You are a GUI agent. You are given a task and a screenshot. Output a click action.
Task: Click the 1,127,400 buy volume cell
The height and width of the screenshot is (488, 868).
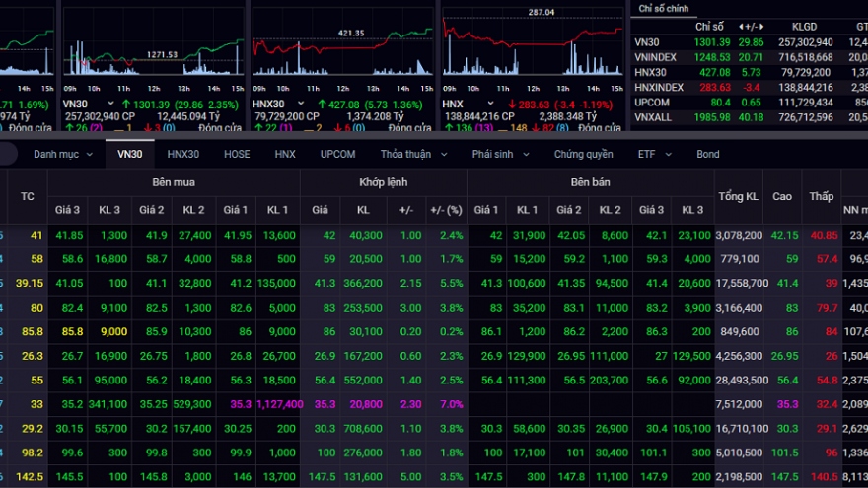point(279,404)
